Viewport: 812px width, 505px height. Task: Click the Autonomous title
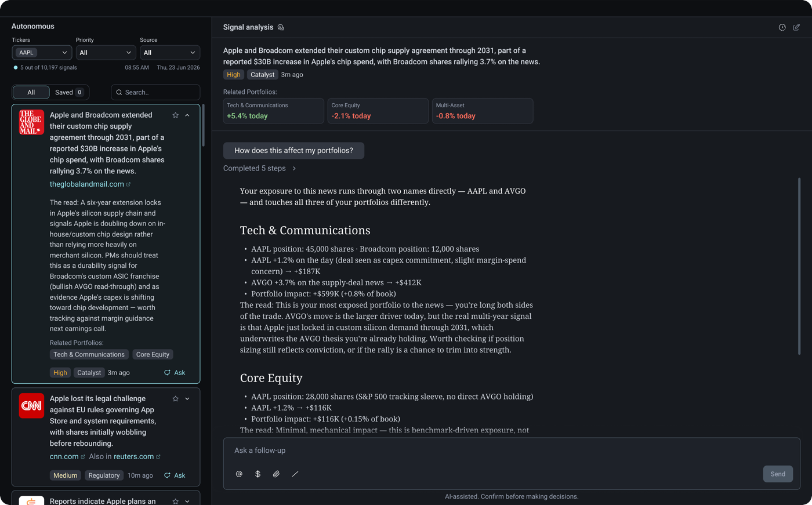click(x=33, y=26)
